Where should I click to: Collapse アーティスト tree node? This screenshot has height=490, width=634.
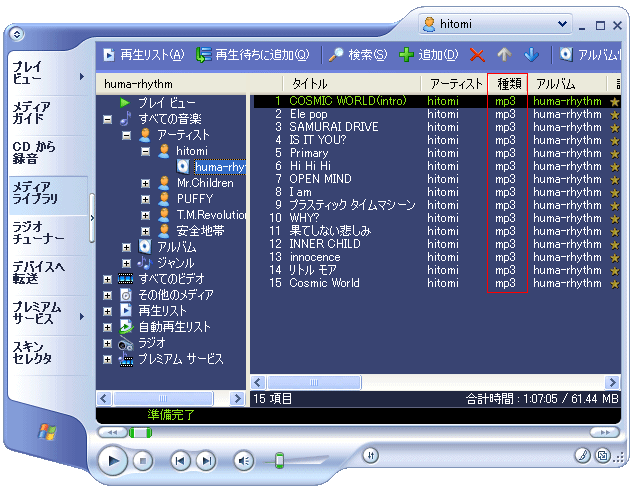click(127, 135)
